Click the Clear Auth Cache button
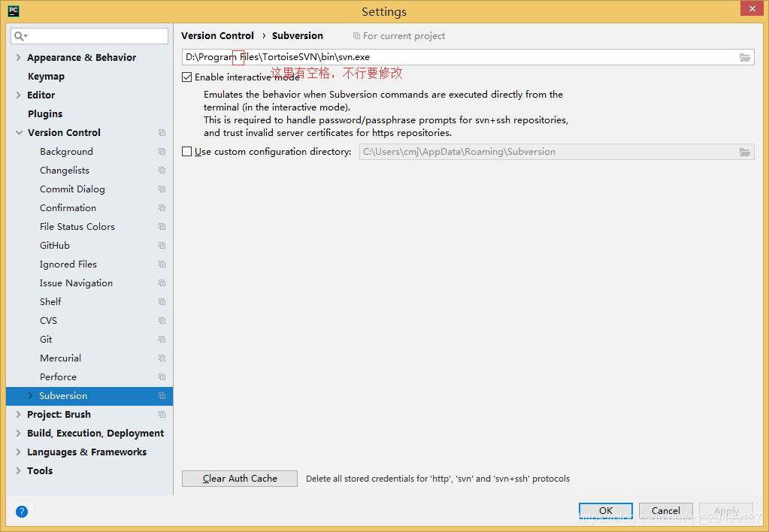The width and height of the screenshot is (769, 532). 240,479
